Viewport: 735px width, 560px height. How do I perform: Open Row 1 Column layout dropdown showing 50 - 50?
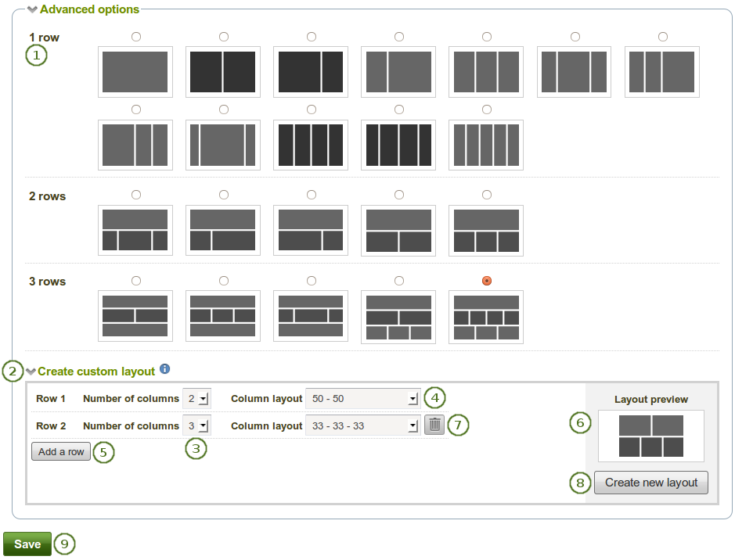[363, 399]
